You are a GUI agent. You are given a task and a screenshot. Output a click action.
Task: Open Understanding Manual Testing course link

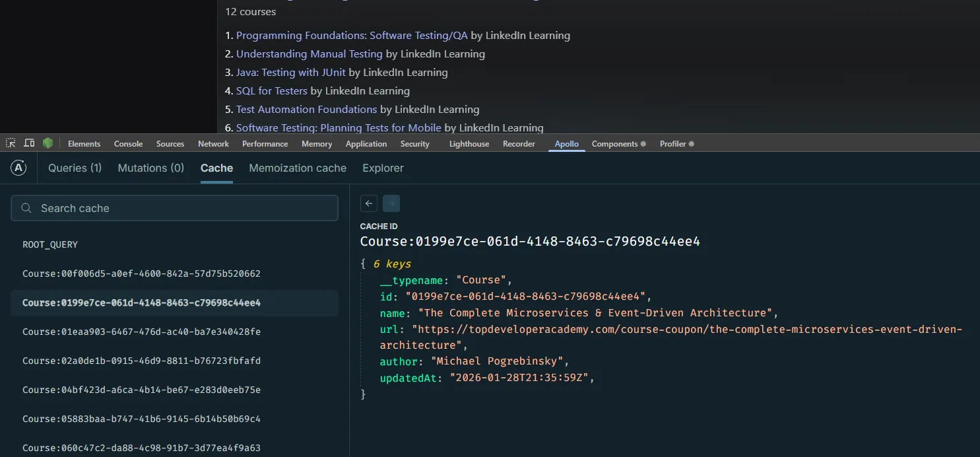310,54
